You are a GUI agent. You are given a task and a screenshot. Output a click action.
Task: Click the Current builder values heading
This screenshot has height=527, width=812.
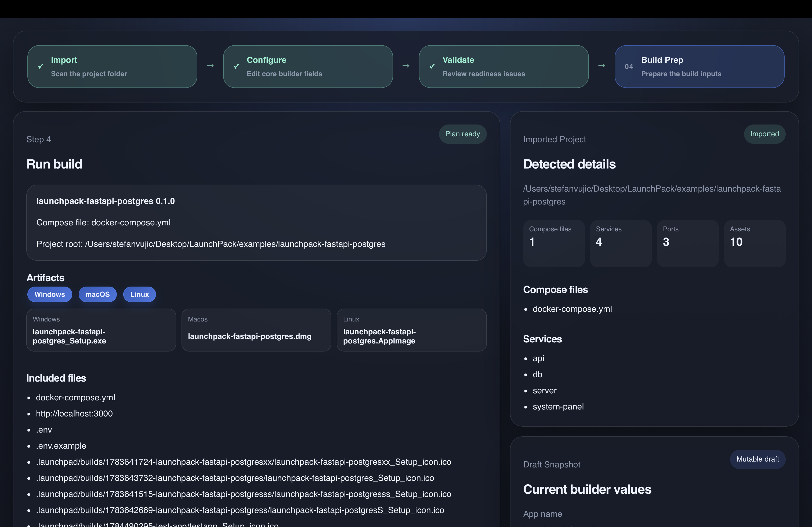click(x=587, y=489)
